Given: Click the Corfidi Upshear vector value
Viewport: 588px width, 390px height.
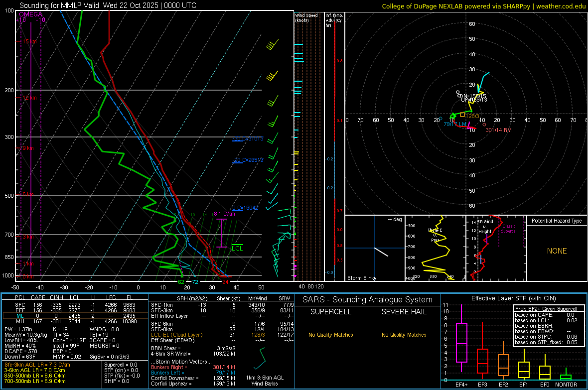Looking at the screenshot, I should pyautogui.click(x=193, y=384).
